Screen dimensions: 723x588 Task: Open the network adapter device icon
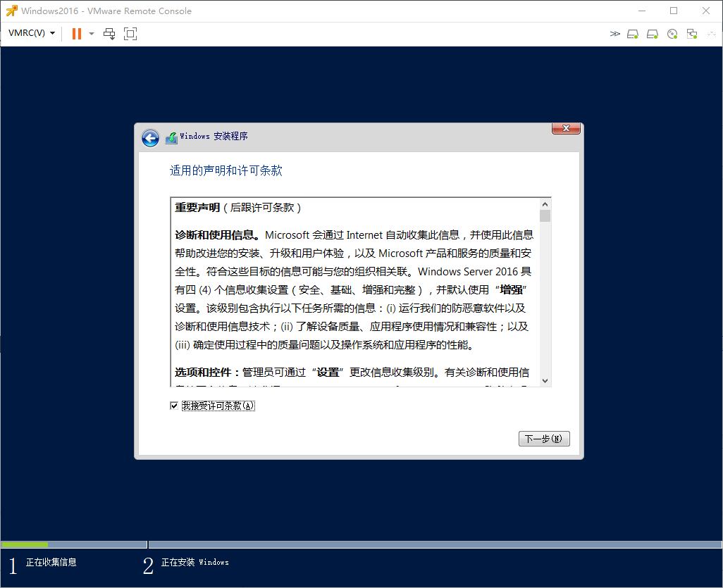coord(692,34)
